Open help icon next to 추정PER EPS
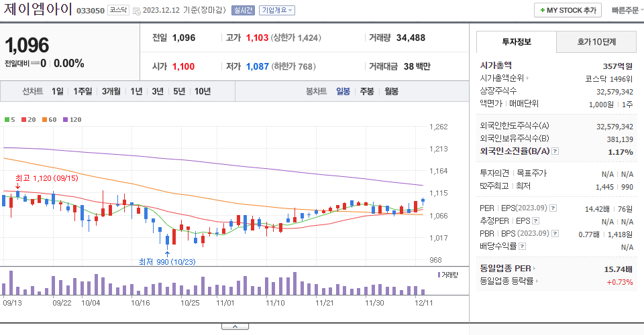This screenshot has width=644, height=335. 535,221
